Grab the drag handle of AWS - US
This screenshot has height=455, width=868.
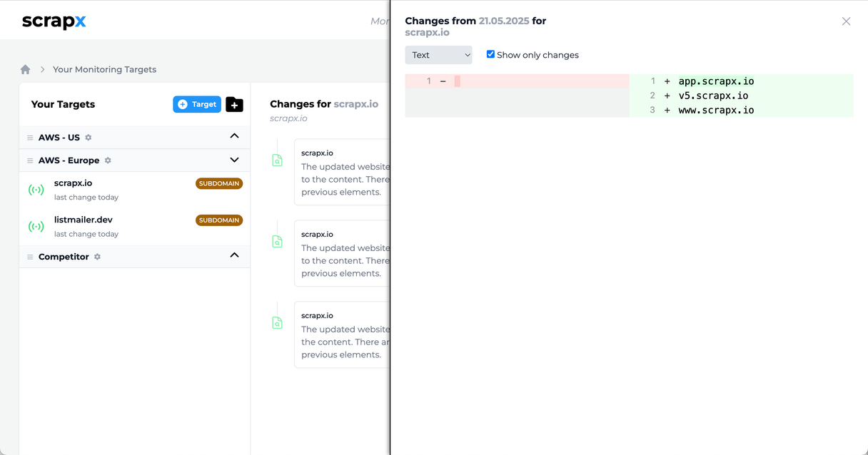[30, 138]
